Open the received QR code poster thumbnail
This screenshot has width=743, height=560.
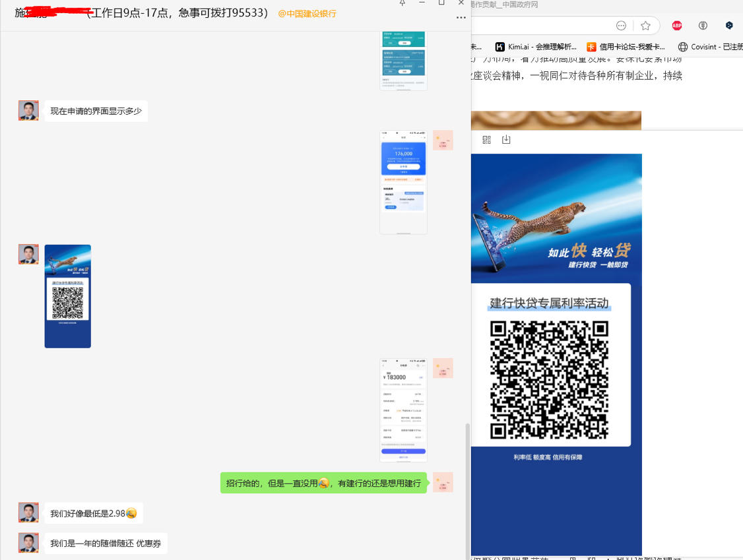tap(68, 297)
